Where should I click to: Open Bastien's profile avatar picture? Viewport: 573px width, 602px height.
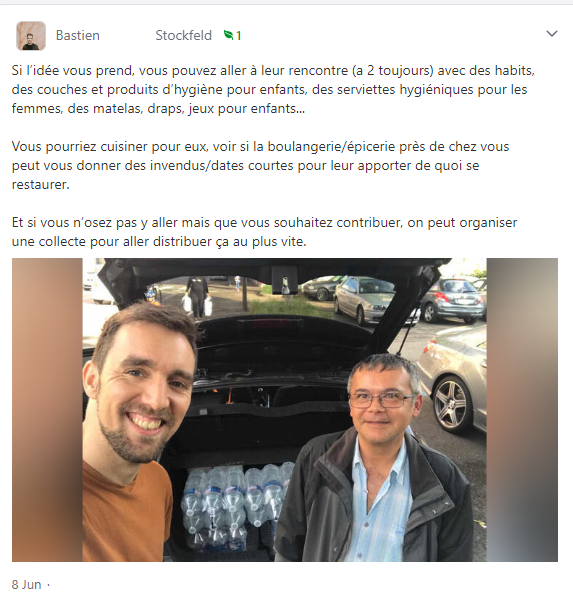click(31, 36)
